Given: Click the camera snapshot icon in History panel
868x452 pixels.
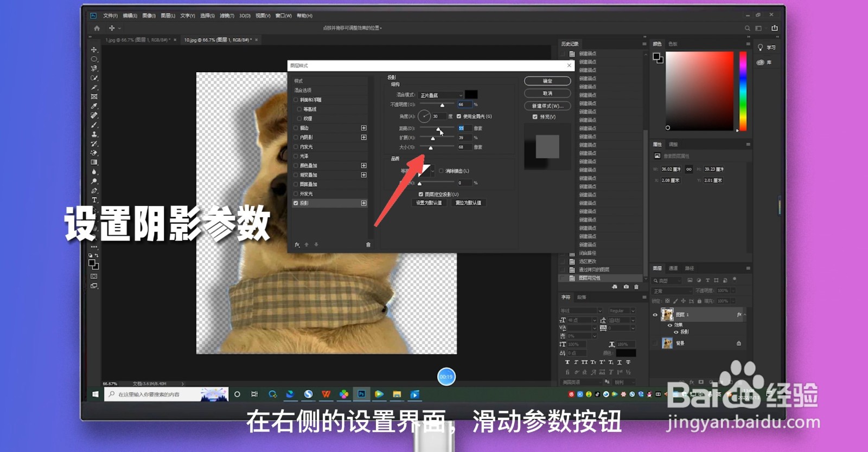Looking at the screenshot, I should click(x=626, y=287).
